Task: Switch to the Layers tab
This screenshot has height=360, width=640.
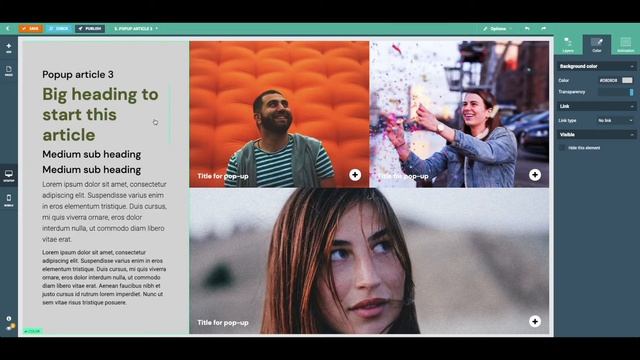Action: pyautogui.click(x=568, y=45)
